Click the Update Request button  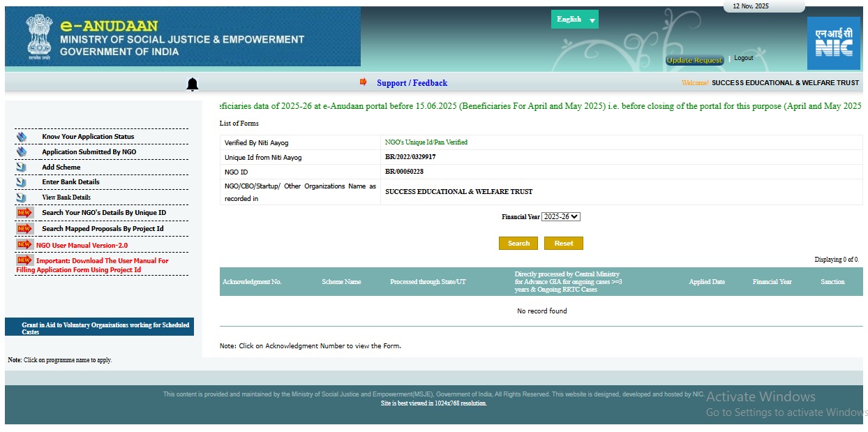tap(694, 60)
